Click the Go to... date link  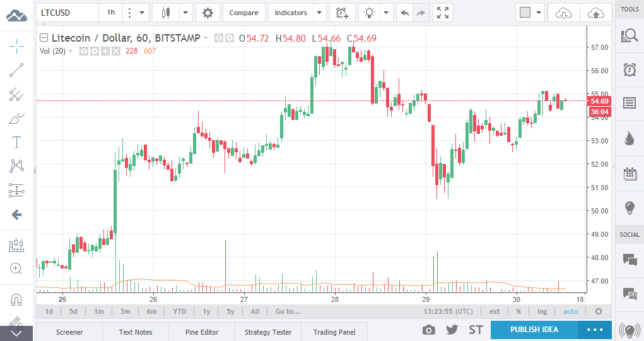point(288,311)
